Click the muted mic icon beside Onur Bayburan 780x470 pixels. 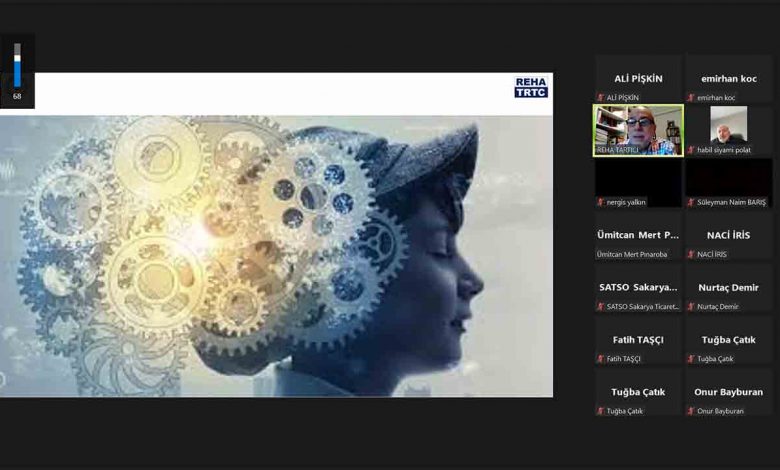pyautogui.click(x=690, y=410)
